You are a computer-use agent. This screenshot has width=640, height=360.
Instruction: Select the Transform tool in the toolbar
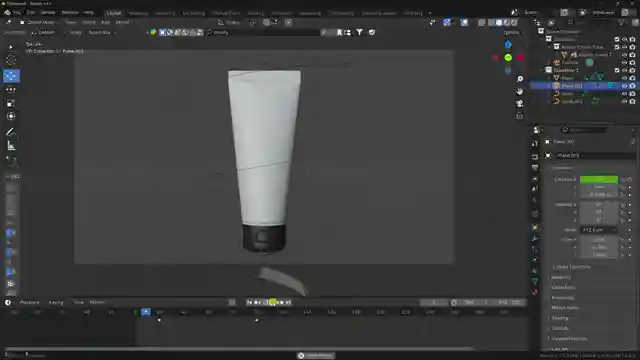pyautogui.click(x=11, y=117)
